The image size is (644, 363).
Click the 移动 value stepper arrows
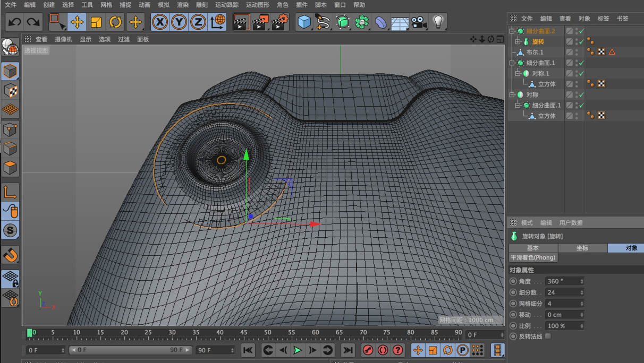pos(582,315)
